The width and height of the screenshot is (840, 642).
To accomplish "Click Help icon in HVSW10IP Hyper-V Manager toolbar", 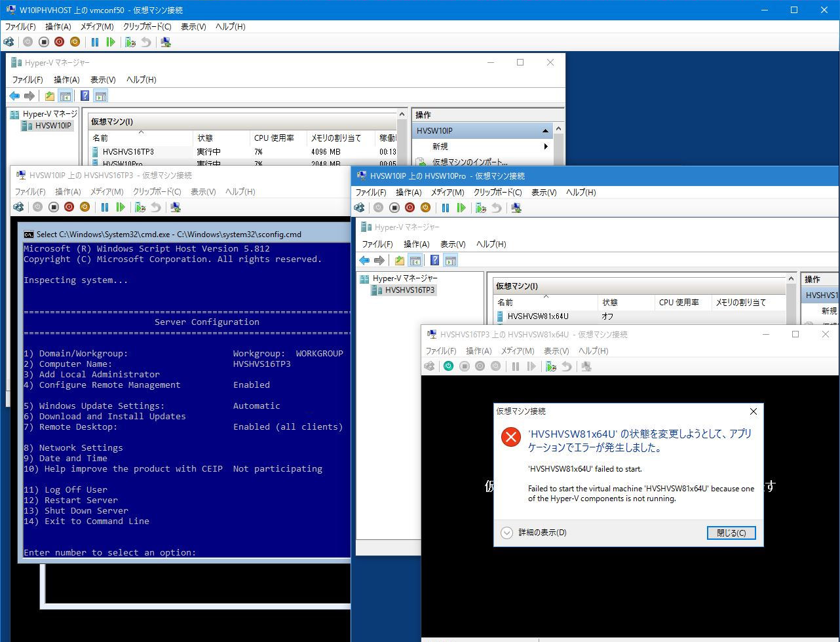I will pyautogui.click(x=85, y=96).
